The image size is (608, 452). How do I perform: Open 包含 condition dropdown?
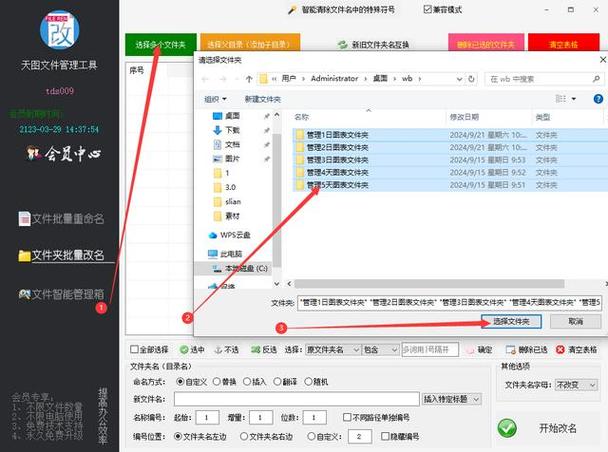coord(380,350)
